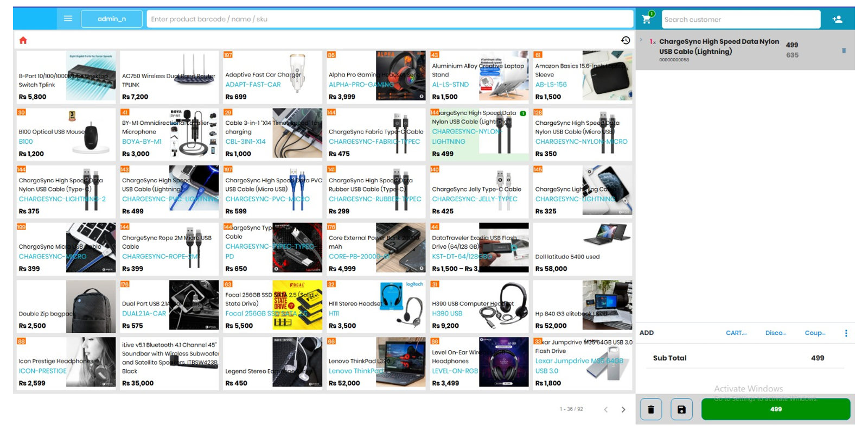Open the hamburger menu
This screenshot has width=868, height=431.
point(68,18)
